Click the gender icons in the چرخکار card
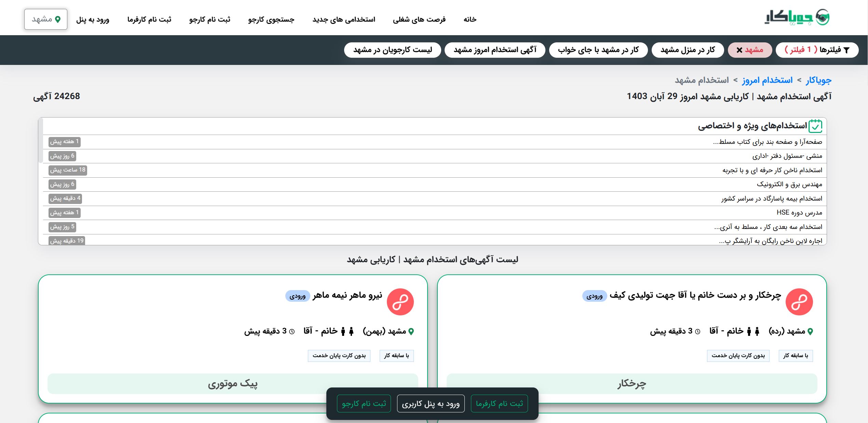Viewport: 868px width, 423px height. tap(753, 331)
